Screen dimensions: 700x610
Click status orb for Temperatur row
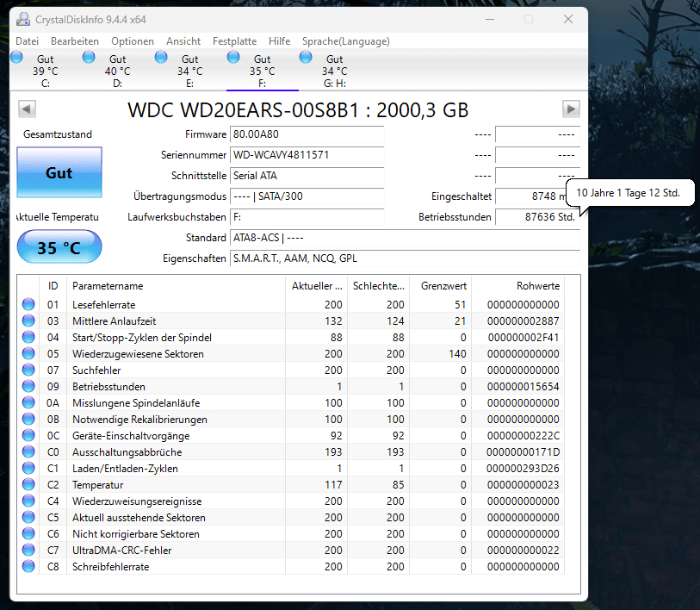point(28,484)
